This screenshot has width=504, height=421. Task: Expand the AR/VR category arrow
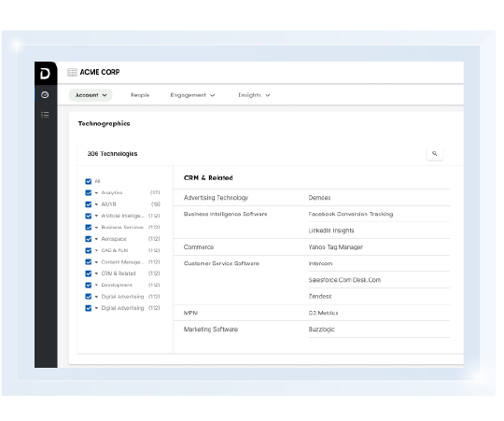click(x=96, y=204)
